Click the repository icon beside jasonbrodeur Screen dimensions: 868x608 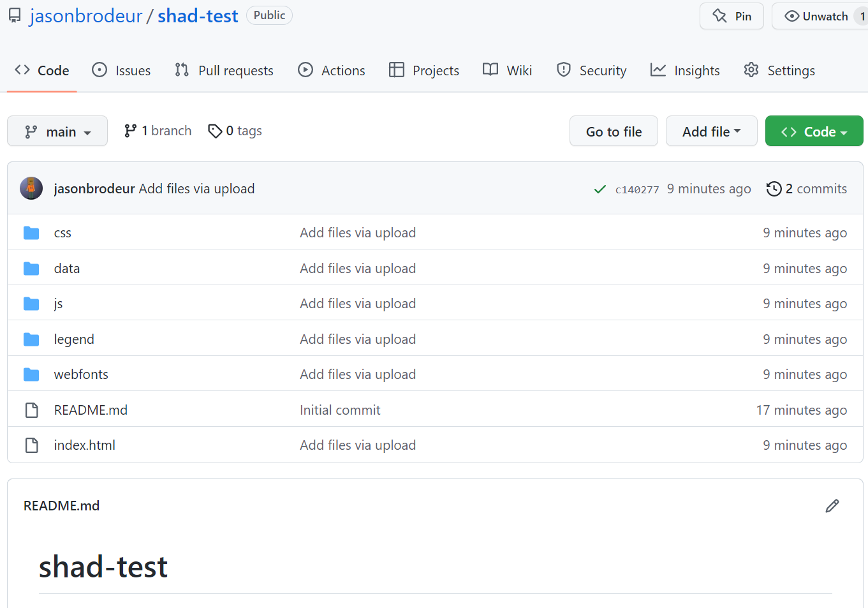pos(14,16)
